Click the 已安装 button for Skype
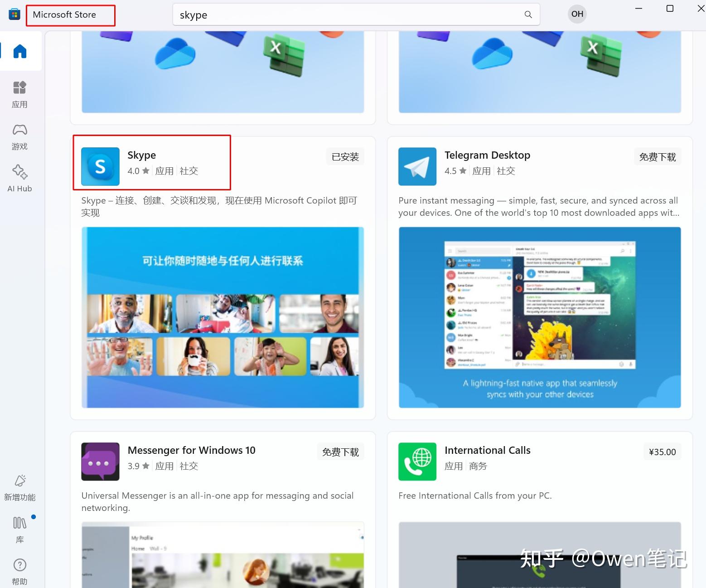The height and width of the screenshot is (588, 706). tap(345, 157)
